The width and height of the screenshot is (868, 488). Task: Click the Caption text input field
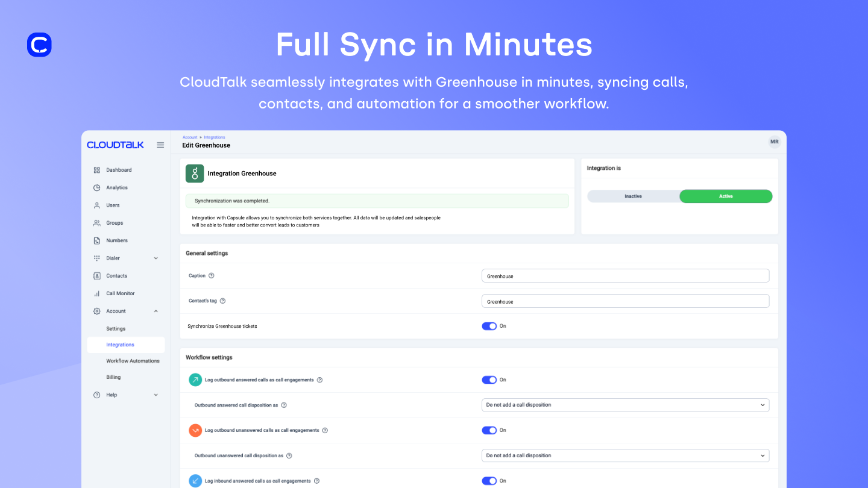coord(625,276)
